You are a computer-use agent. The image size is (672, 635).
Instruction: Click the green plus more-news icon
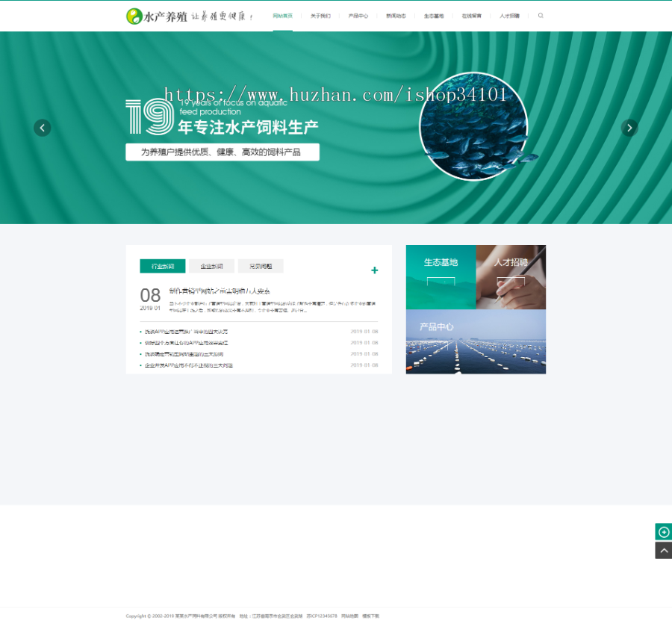(x=375, y=270)
